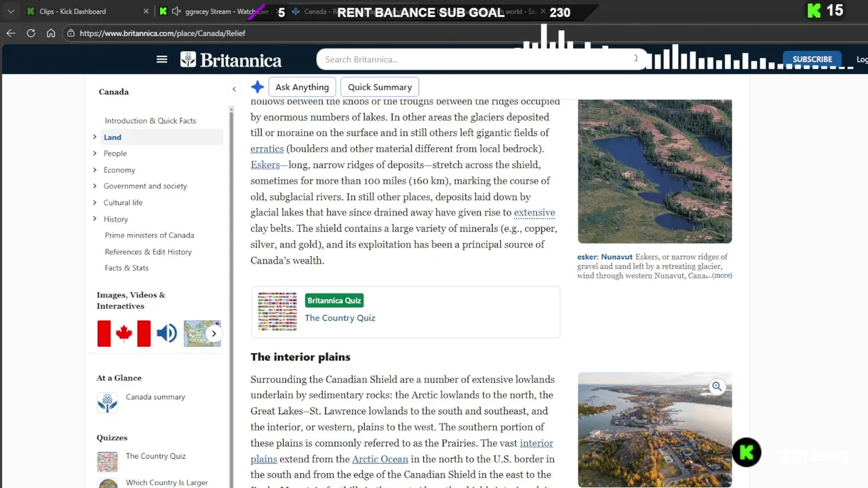The image size is (868, 488).
Task: Open The Country Quiz in sidebar Quizzes
Action: point(155,456)
